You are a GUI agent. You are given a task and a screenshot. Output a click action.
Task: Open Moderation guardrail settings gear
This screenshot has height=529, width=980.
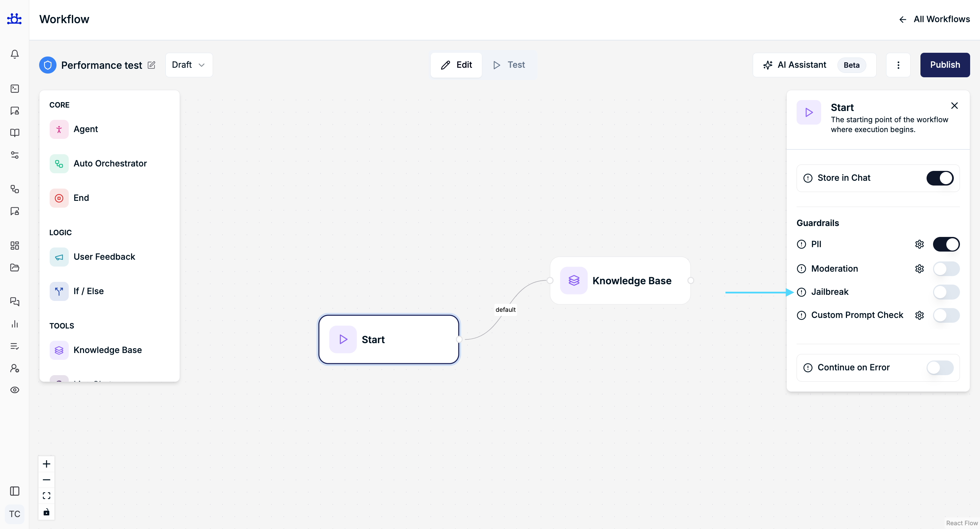pyautogui.click(x=919, y=269)
